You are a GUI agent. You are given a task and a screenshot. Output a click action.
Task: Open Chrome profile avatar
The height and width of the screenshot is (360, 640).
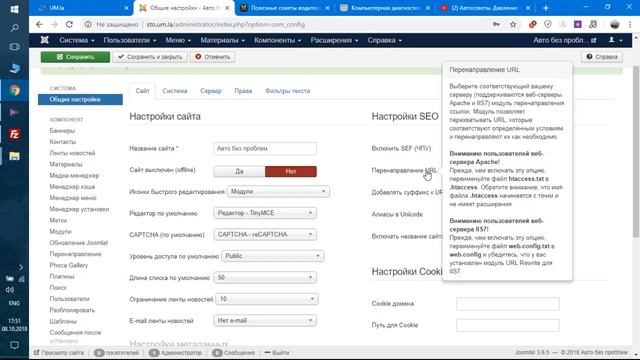click(614, 24)
